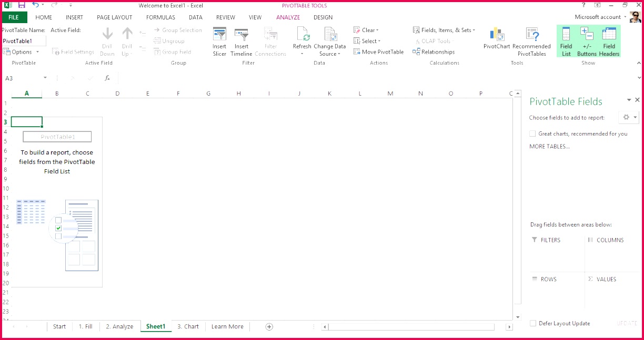Open PivotTable Options dropdown

point(21,52)
